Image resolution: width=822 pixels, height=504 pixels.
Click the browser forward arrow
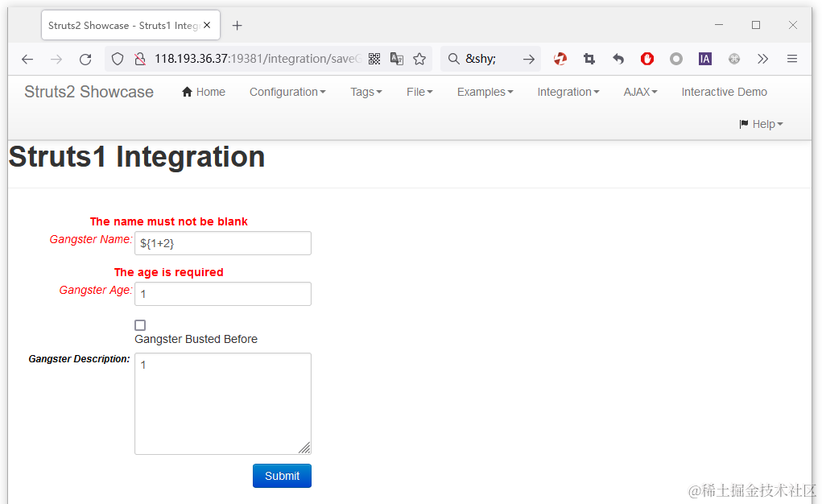point(56,60)
